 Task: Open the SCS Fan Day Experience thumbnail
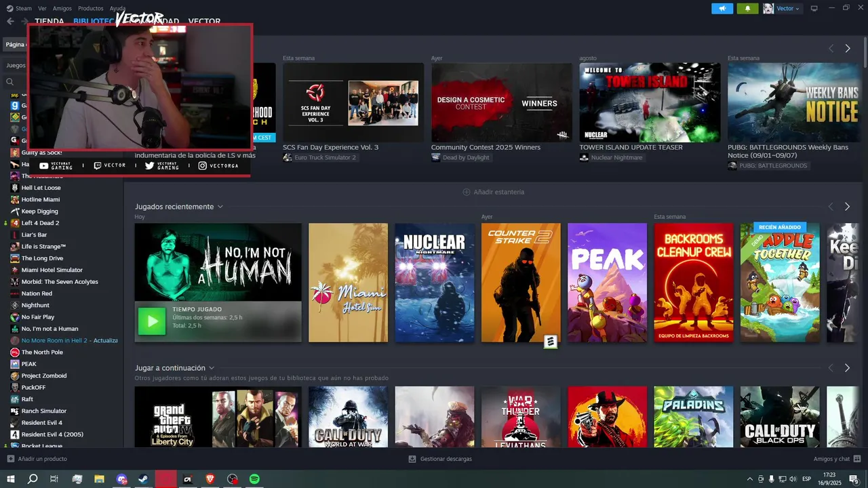point(353,102)
